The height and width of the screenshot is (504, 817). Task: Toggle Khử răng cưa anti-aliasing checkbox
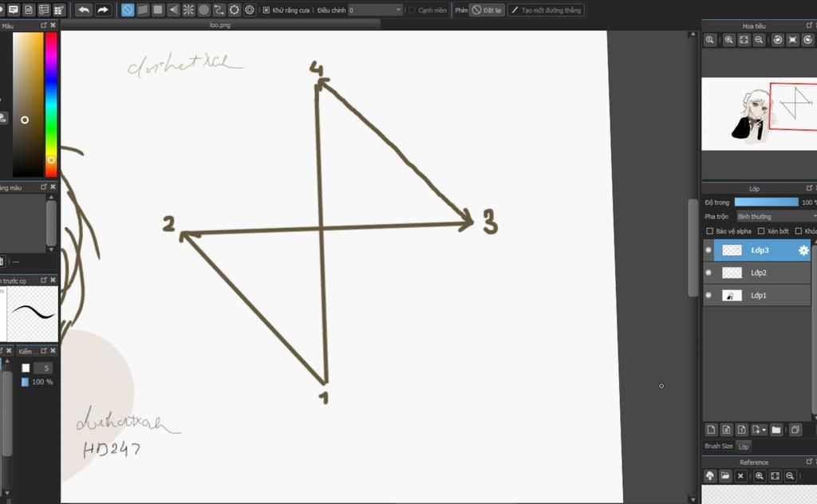(x=266, y=10)
